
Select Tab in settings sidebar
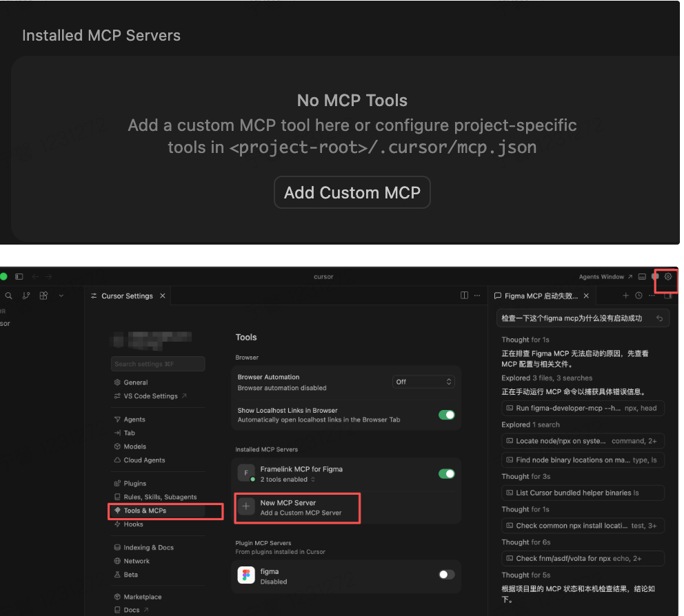point(129,433)
